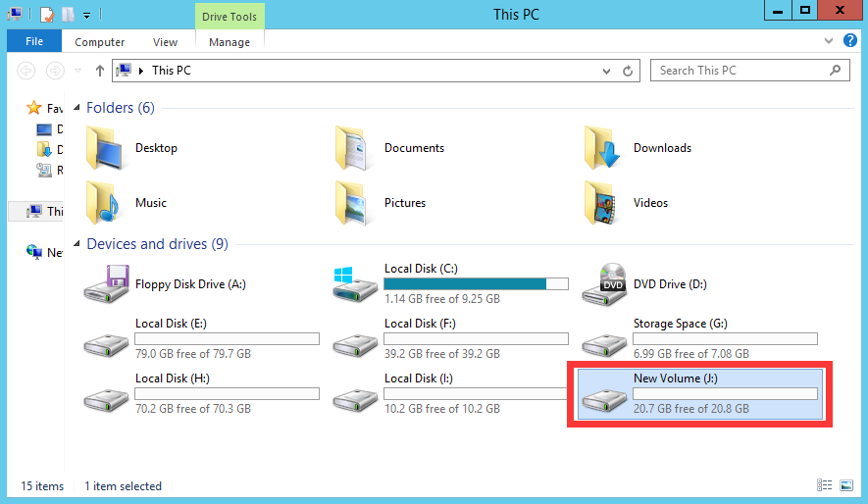Click the '20.7 GB free of 20.8 GB' text

[690, 408]
